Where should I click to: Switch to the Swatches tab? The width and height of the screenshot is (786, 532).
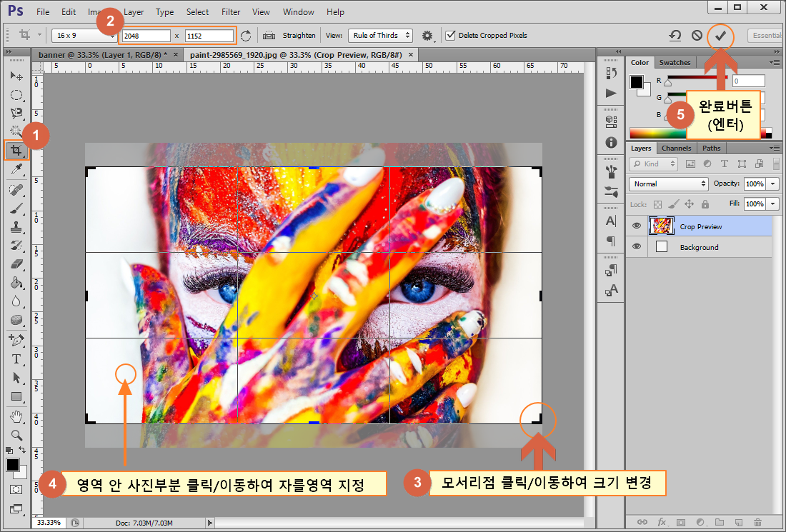[x=675, y=63]
